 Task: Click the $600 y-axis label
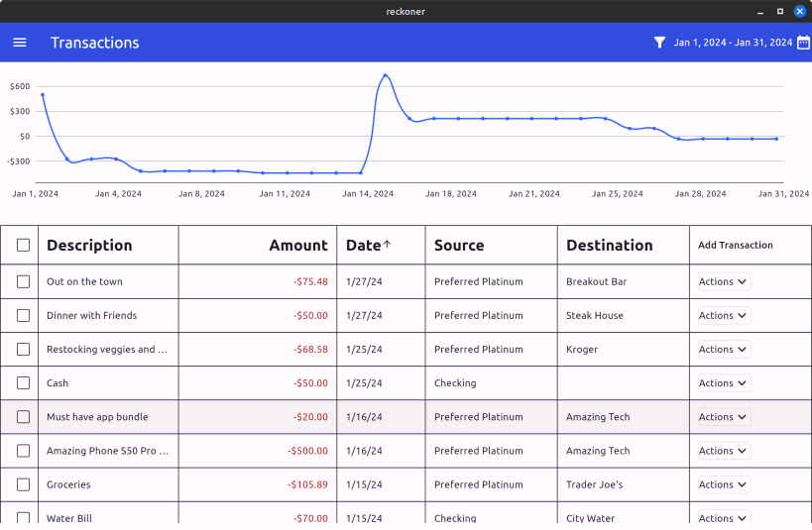(x=20, y=86)
